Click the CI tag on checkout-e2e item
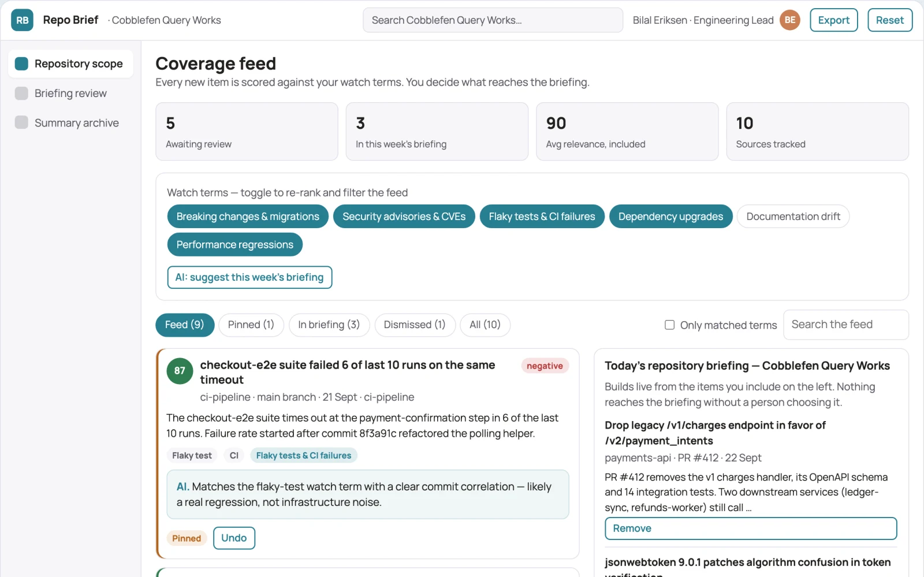Viewport: 924px width, 577px height. (234, 456)
